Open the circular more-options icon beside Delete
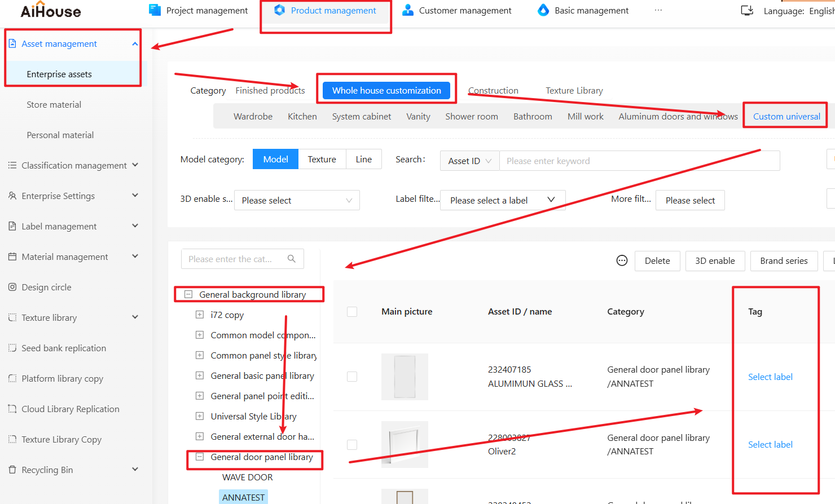835x504 pixels. [622, 260]
